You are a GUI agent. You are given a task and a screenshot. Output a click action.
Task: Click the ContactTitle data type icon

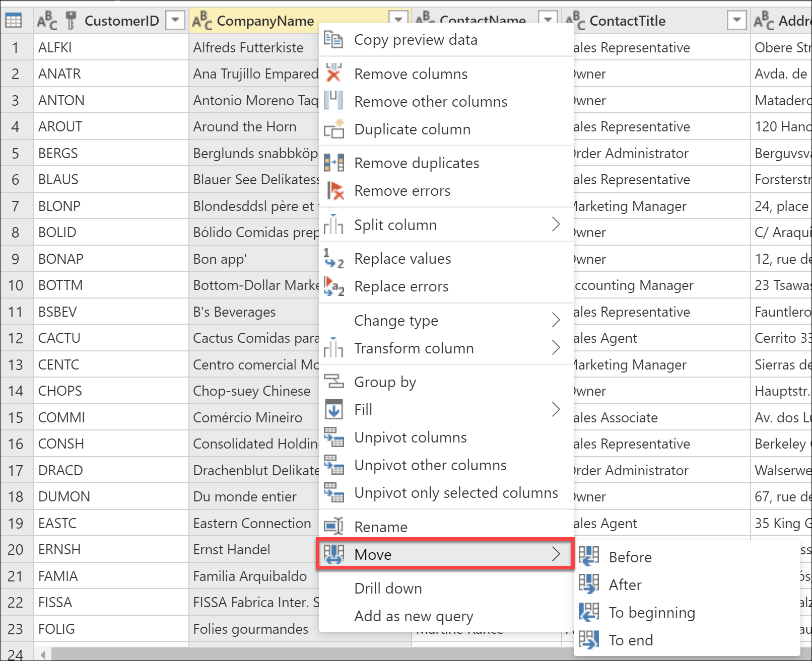pos(575,21)
